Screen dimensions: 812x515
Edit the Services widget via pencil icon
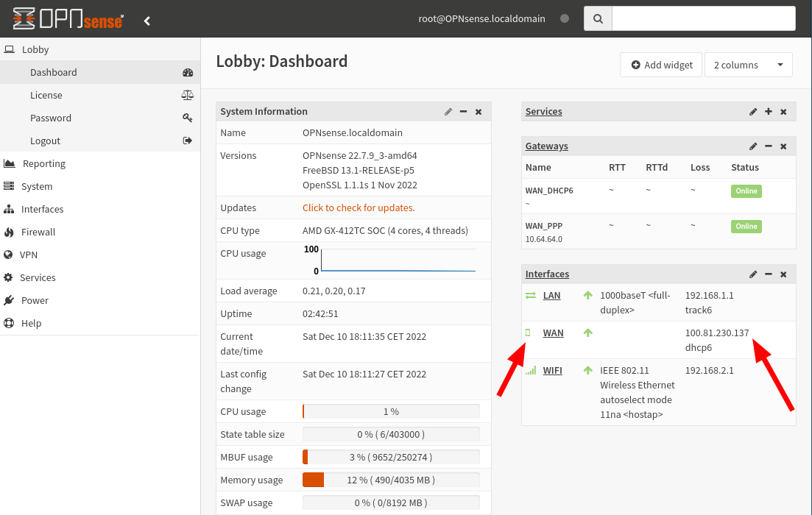coord(753,112)
